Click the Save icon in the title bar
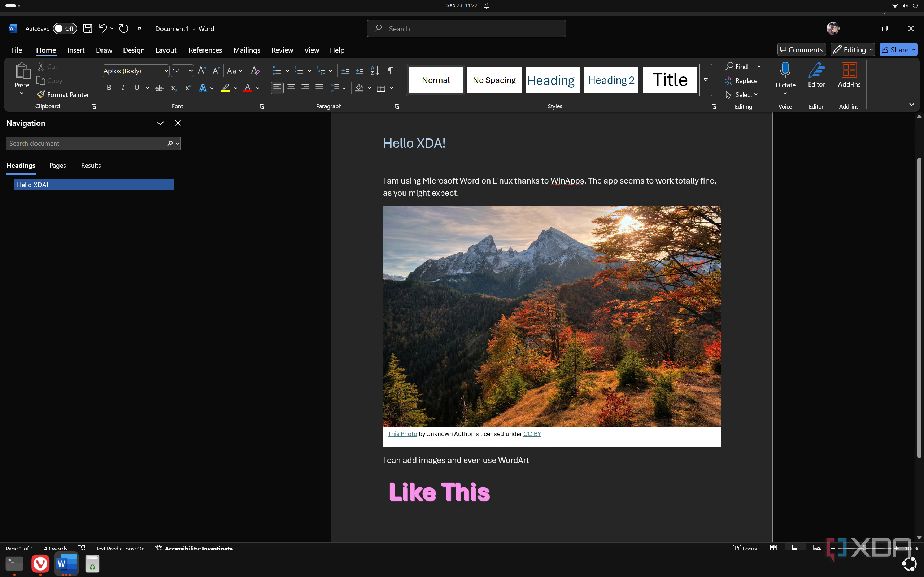Viewport: 924px width, 577px height. click(87, 28)
